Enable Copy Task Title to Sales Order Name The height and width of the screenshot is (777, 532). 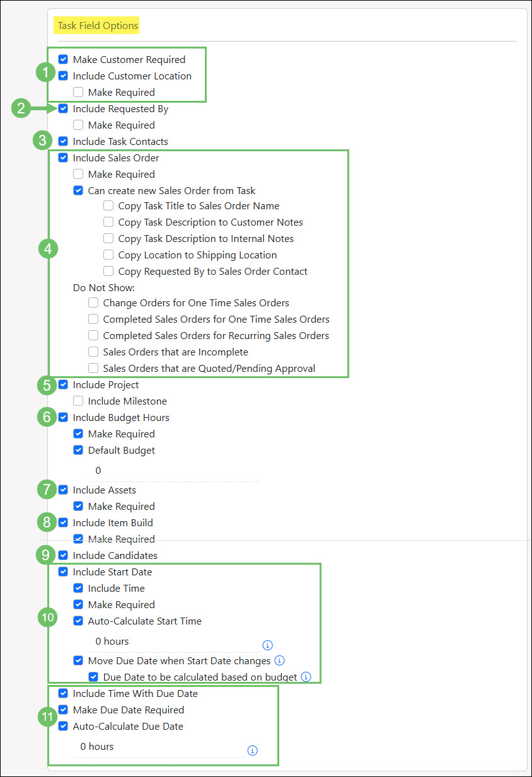click(x=108, y=205)
